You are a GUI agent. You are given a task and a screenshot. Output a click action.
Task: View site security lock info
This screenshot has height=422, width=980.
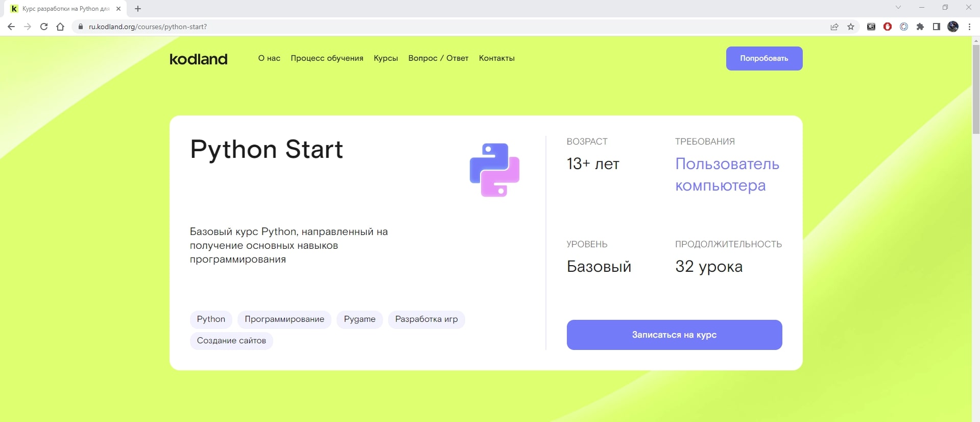80,27
